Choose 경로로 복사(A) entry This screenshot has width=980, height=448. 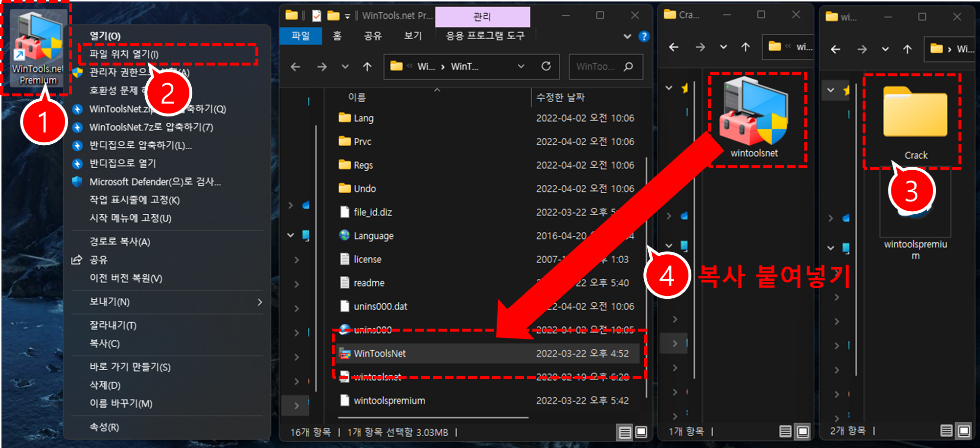pos(119,242)
